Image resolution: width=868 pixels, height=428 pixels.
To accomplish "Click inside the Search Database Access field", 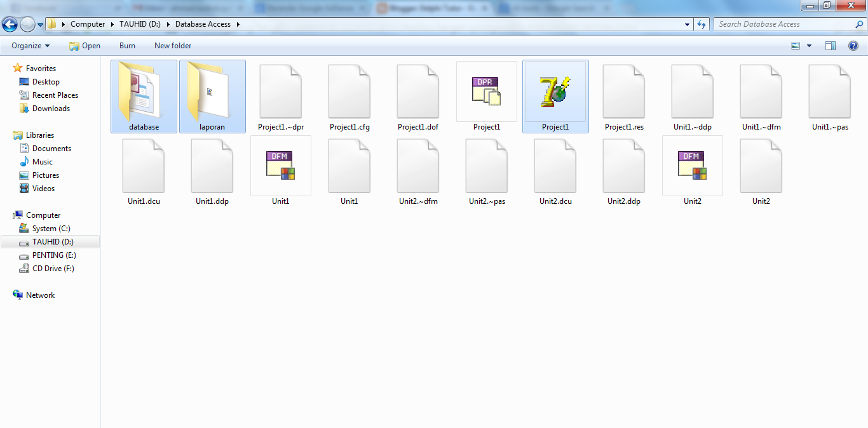I will [x=782, y=23].
